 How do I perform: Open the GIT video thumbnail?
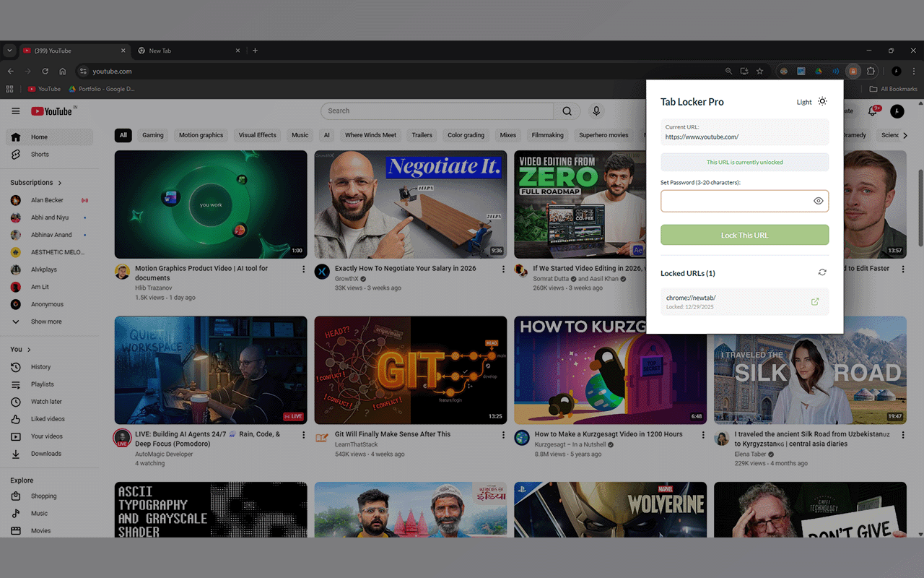(411, 370)
